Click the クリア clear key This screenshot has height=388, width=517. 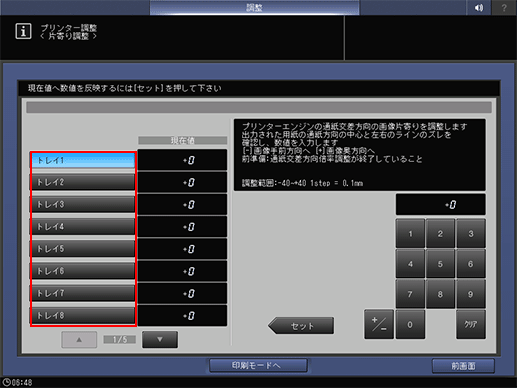coord(471,324)
